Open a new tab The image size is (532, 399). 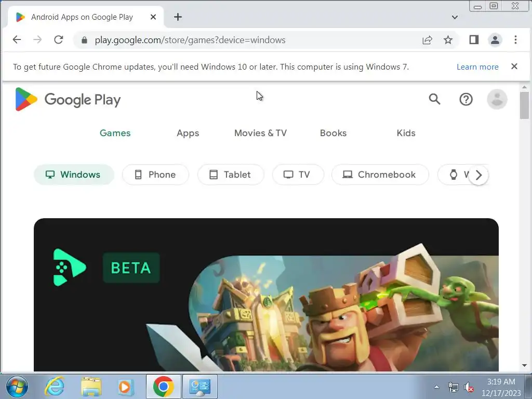pyautogui.click(x=178, y=17)
